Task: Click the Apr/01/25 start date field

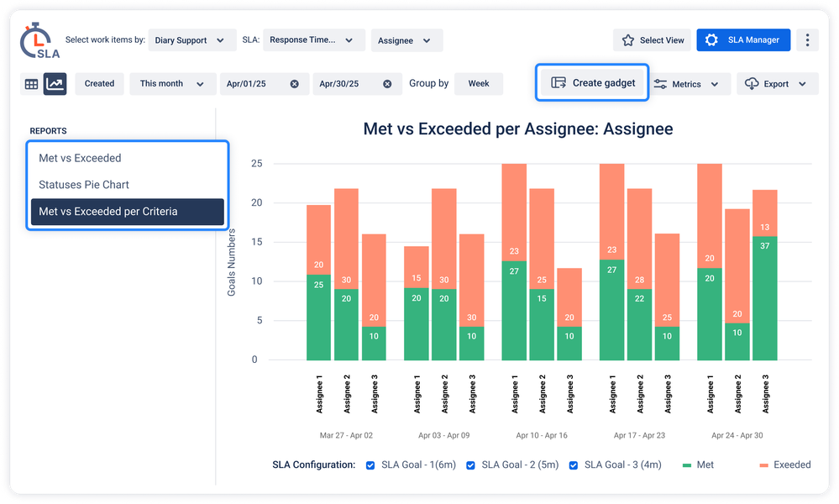Action: click(265, 84)
